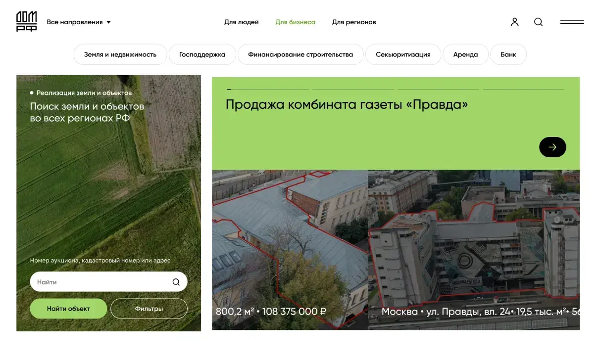The height and width of the screenshot is (364, 600).
Task: Expand the Все направления dropdown
Action: pyautogui.click(x=79, y=22)
